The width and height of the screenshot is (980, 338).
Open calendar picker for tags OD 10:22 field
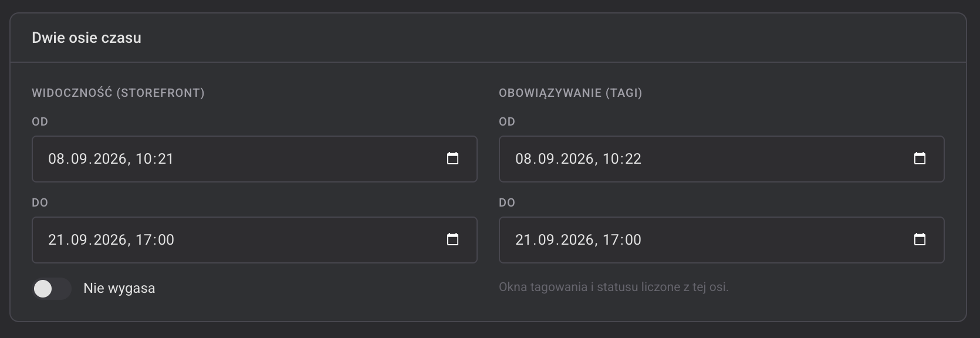(x=920, y=158)
